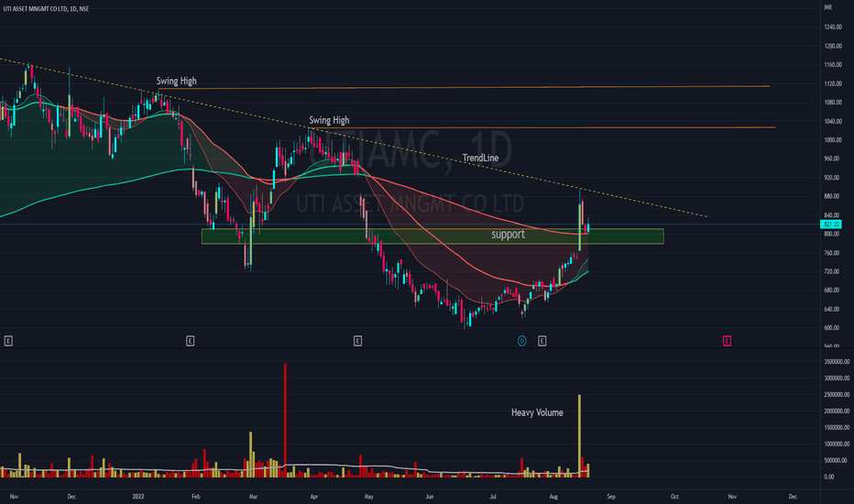The height and width of the screenshot is (504, 854).
Task: Click the 2500000.00 volume axis label
Action: coord(836,394)
